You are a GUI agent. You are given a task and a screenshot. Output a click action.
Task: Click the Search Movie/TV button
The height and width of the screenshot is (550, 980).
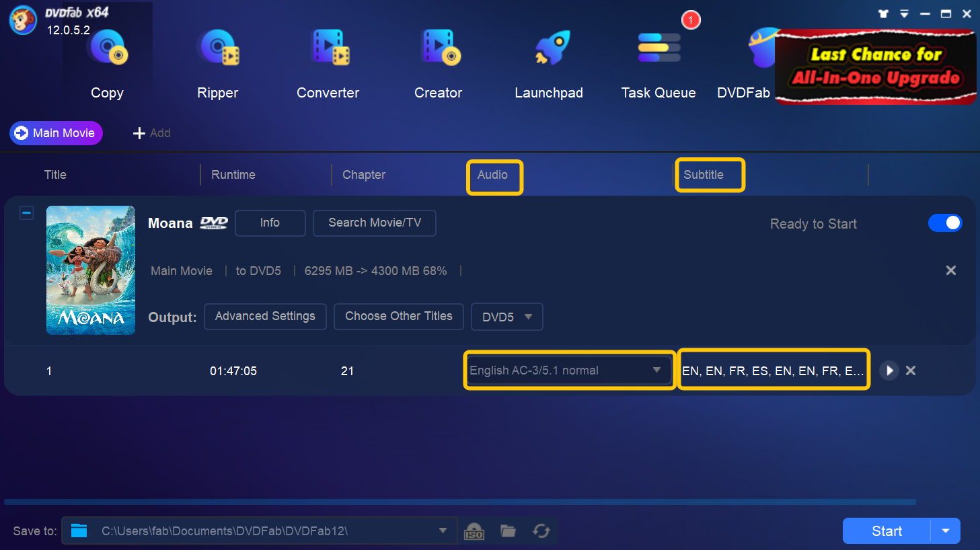click(375, 223)
